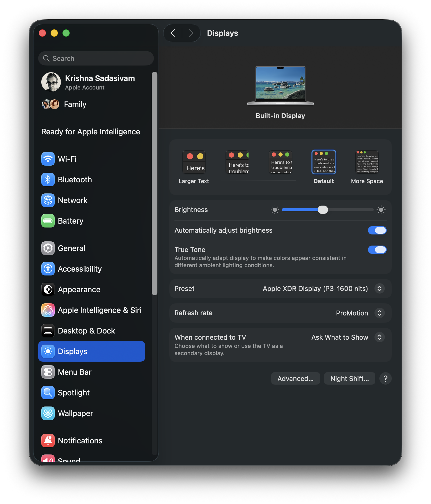Open Appearance settings
The image size is (431, 504).
coord(92,289)
